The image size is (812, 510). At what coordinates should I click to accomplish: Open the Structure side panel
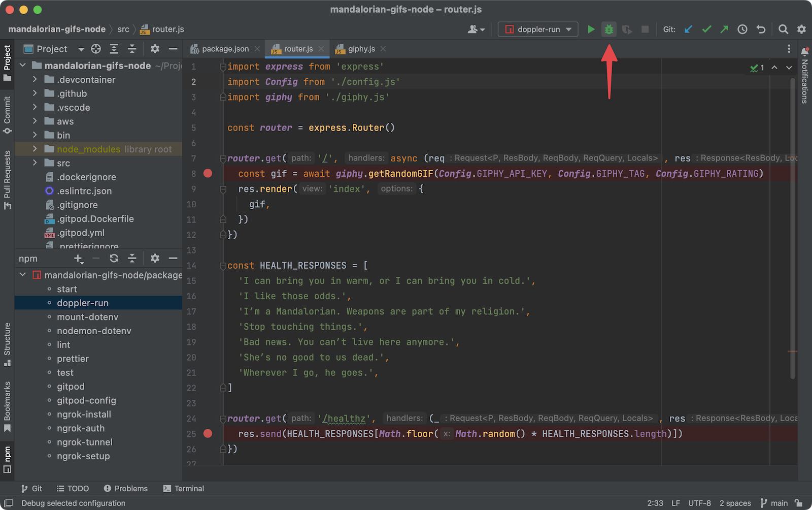click(7, 344)
